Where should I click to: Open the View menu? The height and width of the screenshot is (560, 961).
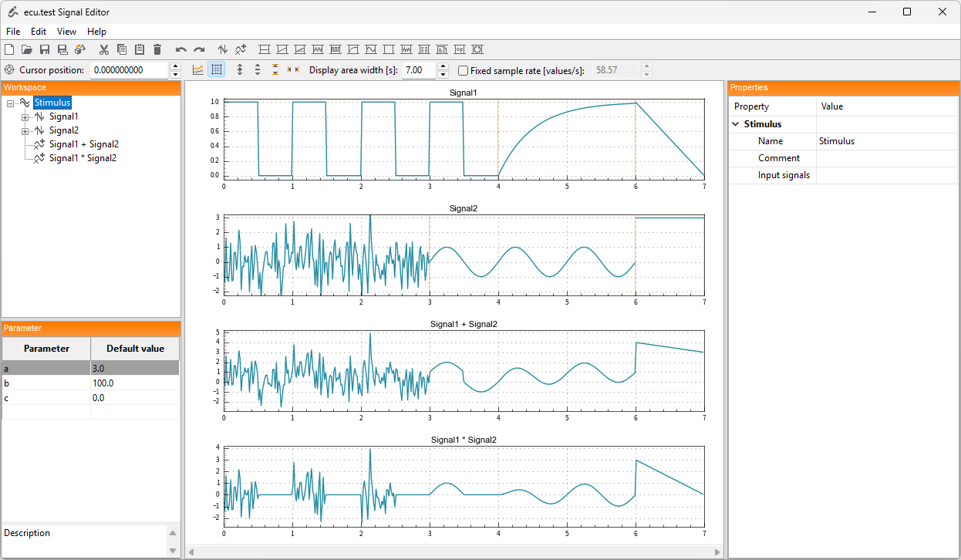tap(67, 32)
